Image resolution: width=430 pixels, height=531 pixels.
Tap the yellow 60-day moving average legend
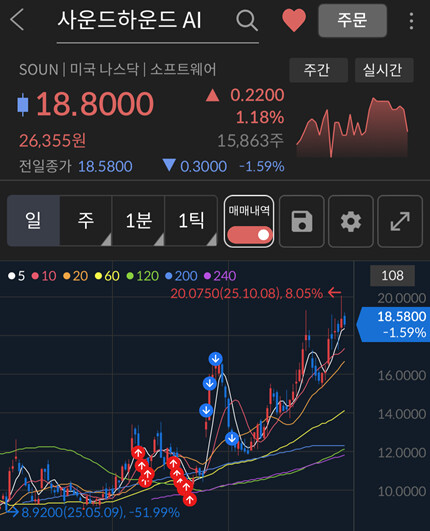(107, 276)
